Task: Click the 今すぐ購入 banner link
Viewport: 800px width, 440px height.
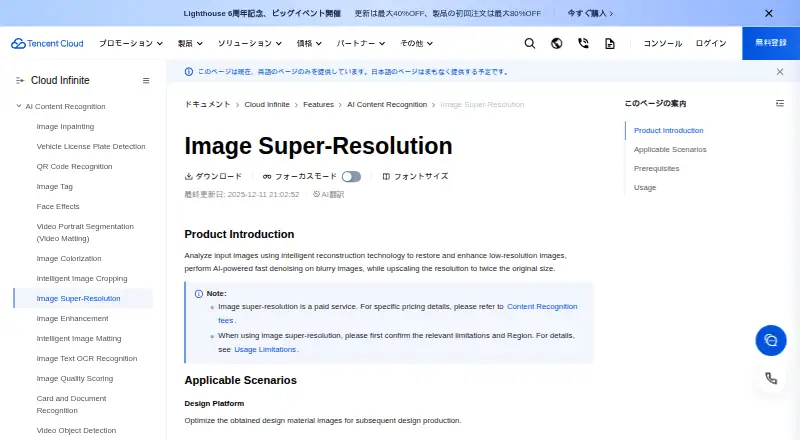Action: (x=590, y=13)
